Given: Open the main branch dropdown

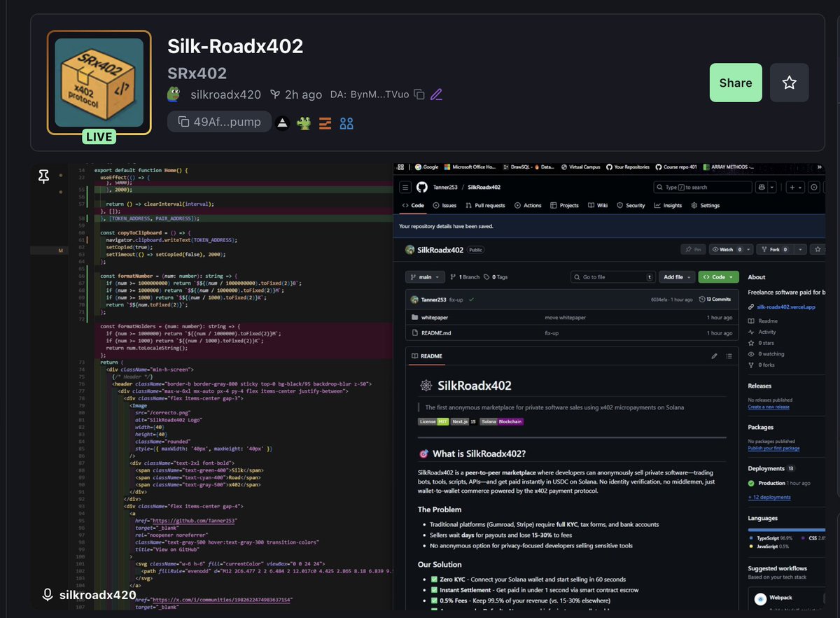Looking at the screenshot, I should click(425, 277).
